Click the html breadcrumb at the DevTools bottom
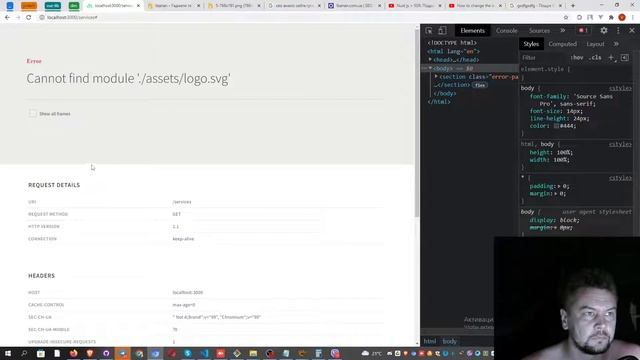This screenshot has width=640, height=360. click(430, 341)
